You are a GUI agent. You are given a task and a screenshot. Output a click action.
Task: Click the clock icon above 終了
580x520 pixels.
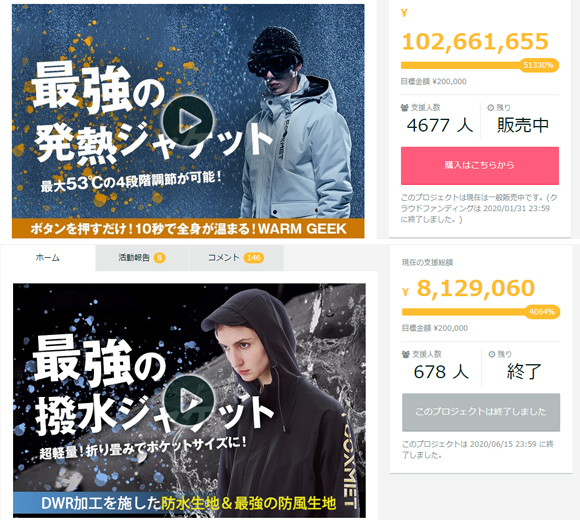(x=492, y=354)
